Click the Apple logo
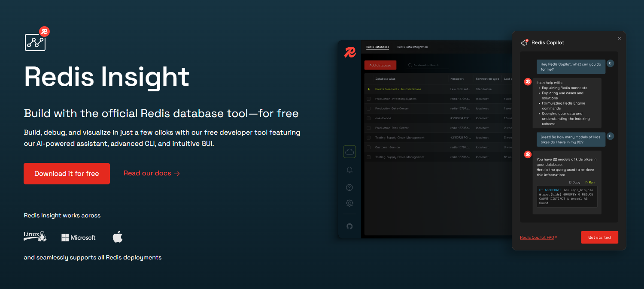644x289 pixels. [118, 237]
